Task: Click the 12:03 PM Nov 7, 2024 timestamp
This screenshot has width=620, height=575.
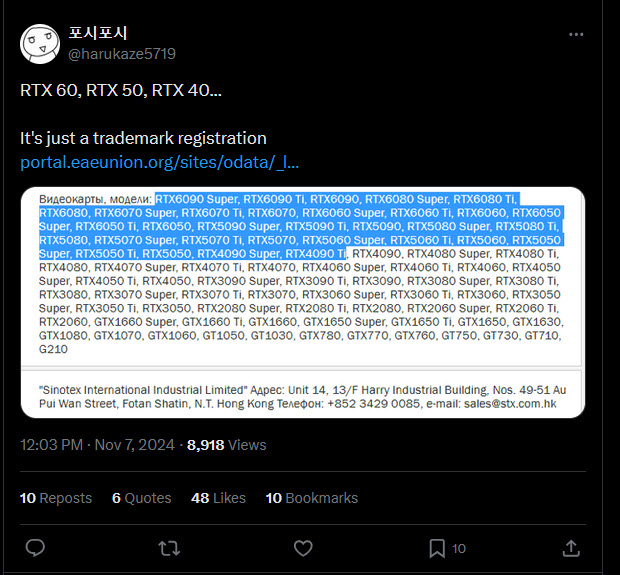Action: (x=97, y=445)
